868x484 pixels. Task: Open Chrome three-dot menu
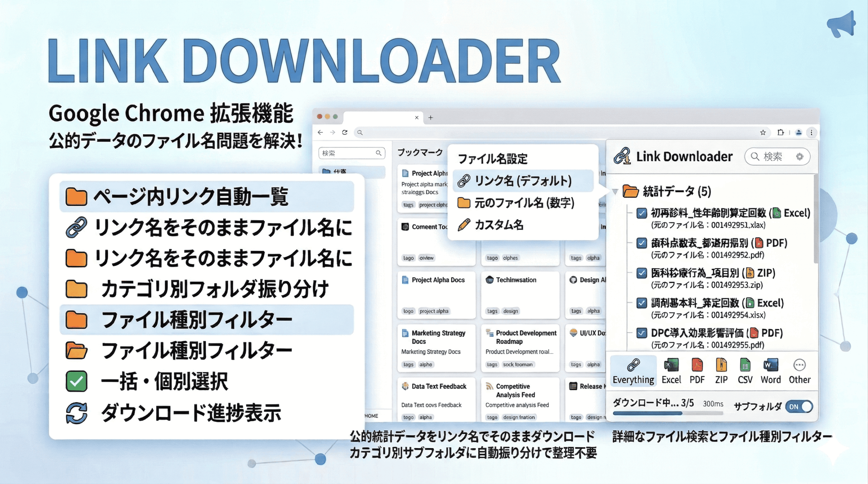[811, 133]
